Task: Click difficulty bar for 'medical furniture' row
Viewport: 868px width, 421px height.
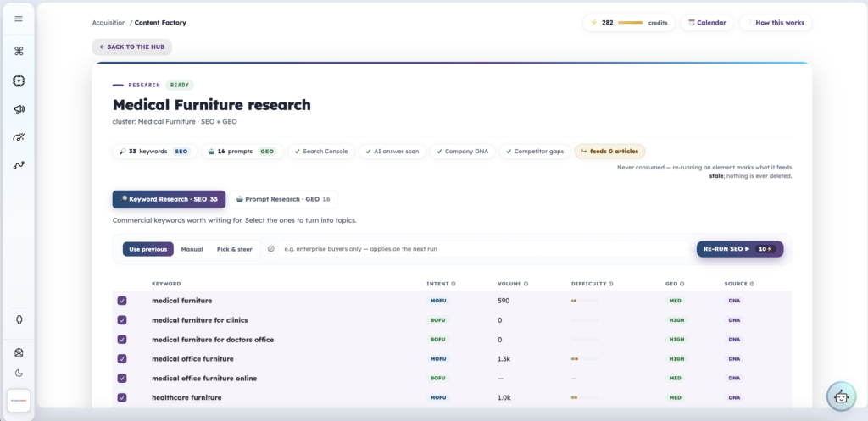Action: pyautogui.click(x=585, y=301)
